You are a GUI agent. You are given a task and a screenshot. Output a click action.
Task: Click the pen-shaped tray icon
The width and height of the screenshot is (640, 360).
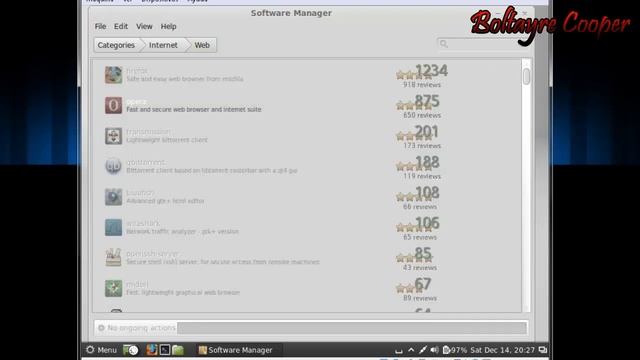pyautogui.click(x=423, y=350)
